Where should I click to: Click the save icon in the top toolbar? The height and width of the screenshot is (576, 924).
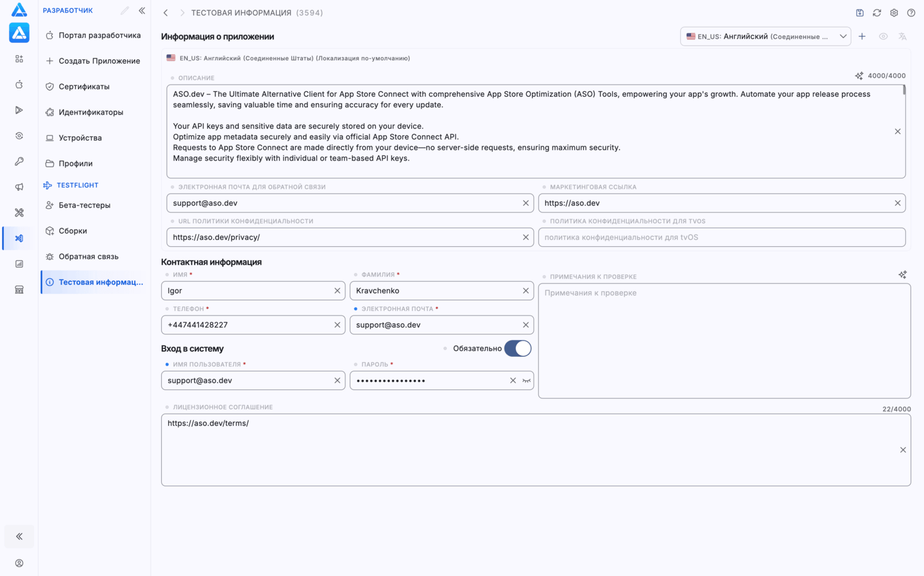point(860,13)
